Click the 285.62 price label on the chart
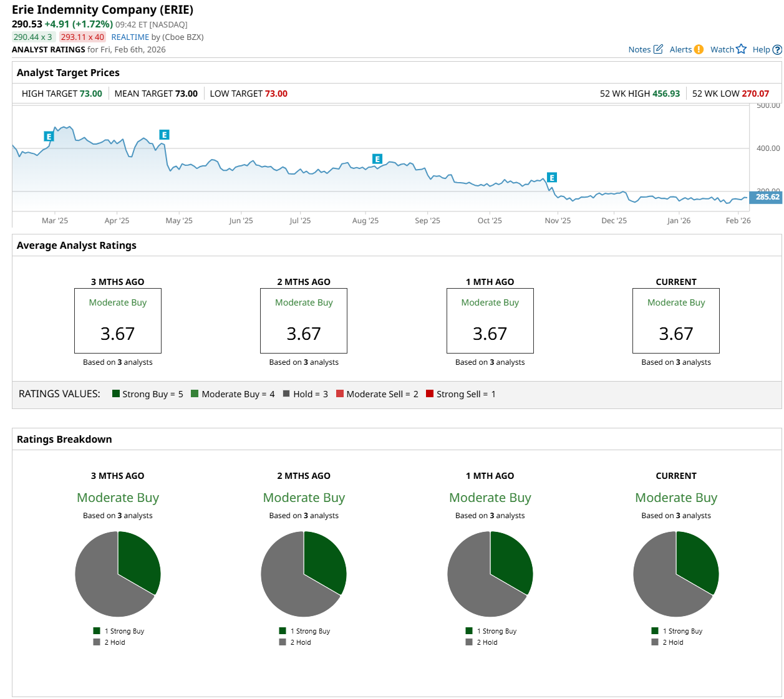The image size is (784, 699). (x=767, y=197)
